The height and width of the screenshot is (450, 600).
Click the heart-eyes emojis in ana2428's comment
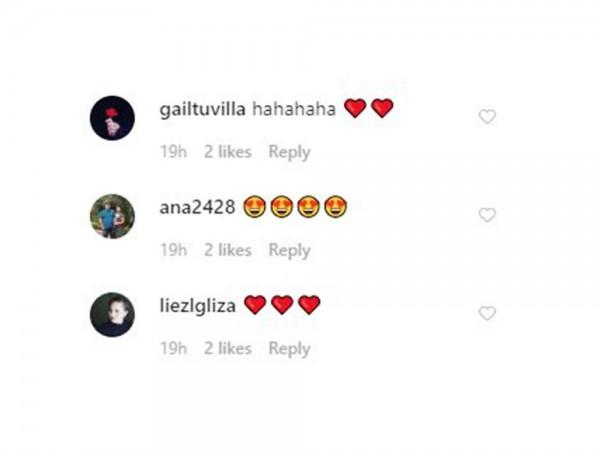click(x=295, y=207)
